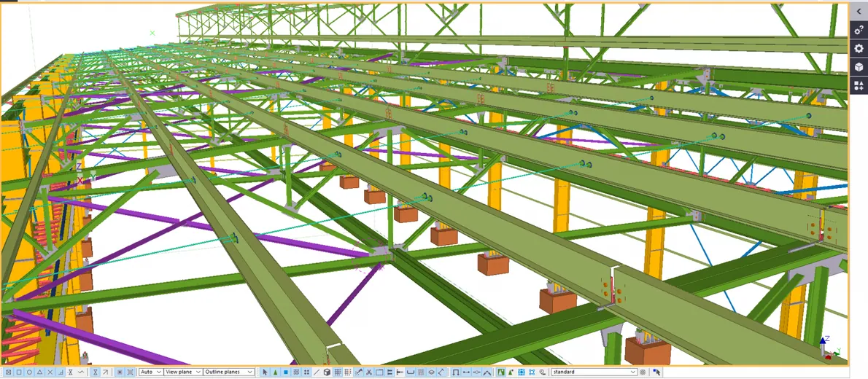
Task: Click the green triangle with dot icon
Action: tap(511, 372)
